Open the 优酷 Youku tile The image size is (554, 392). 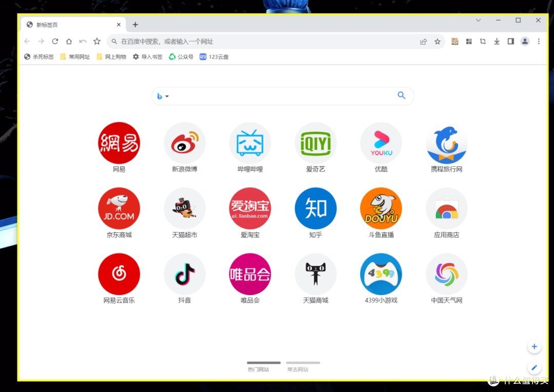click(x=381, y=143)
